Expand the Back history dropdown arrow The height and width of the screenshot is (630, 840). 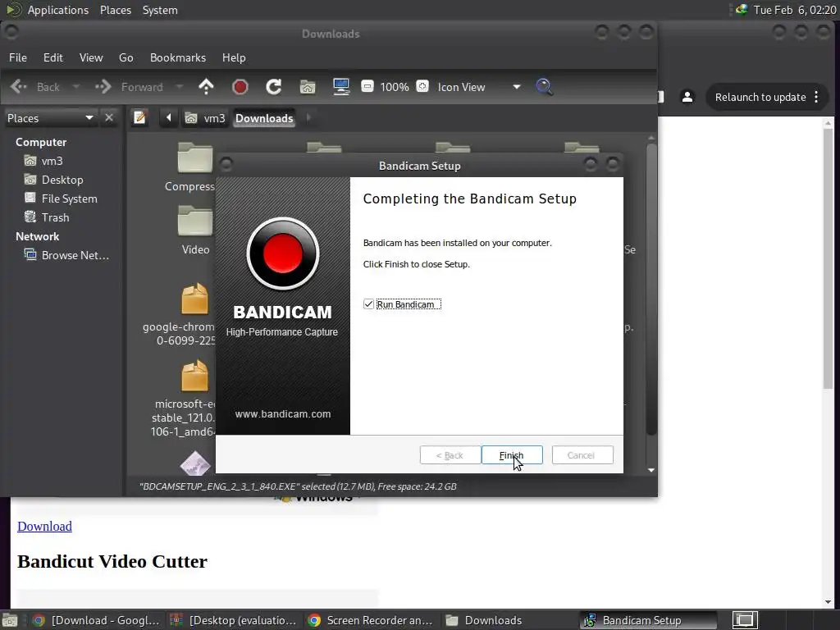75,87
